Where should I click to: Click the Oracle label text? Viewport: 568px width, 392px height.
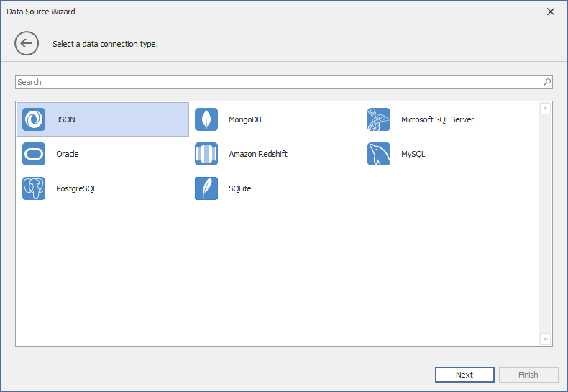pos(68,154)
